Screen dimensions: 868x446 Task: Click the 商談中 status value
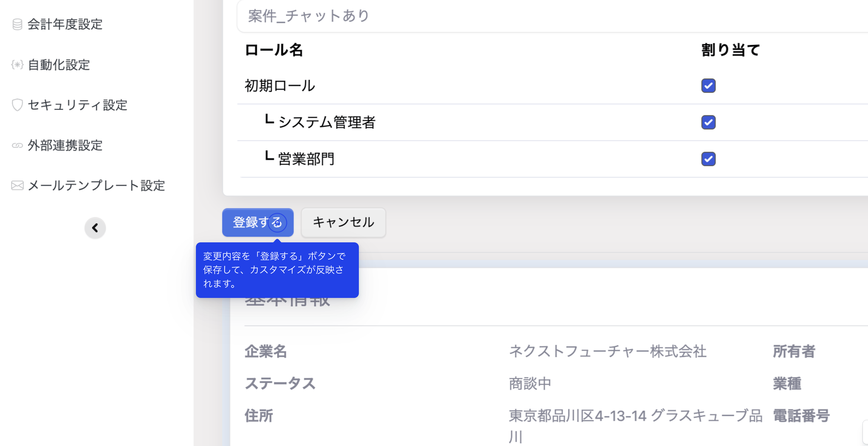530,383
